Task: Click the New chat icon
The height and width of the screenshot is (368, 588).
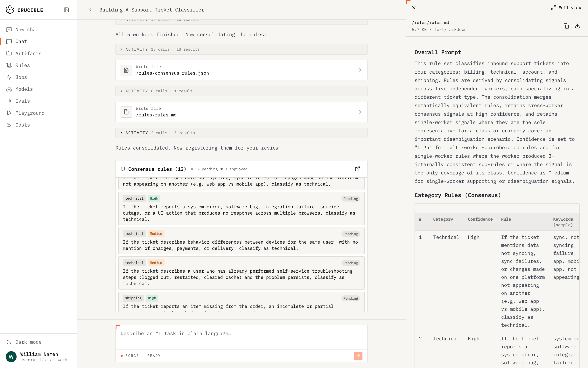Action: click(x=9, y=29)
